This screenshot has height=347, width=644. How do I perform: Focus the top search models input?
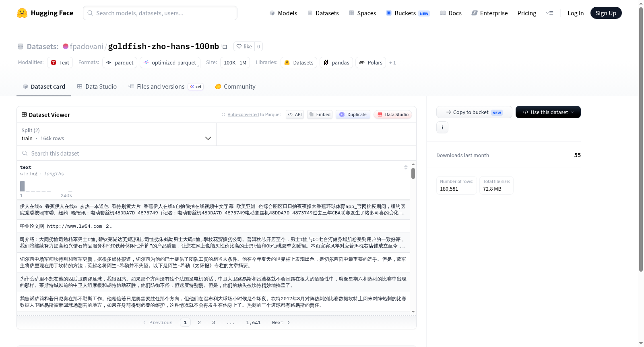(160, 13)
